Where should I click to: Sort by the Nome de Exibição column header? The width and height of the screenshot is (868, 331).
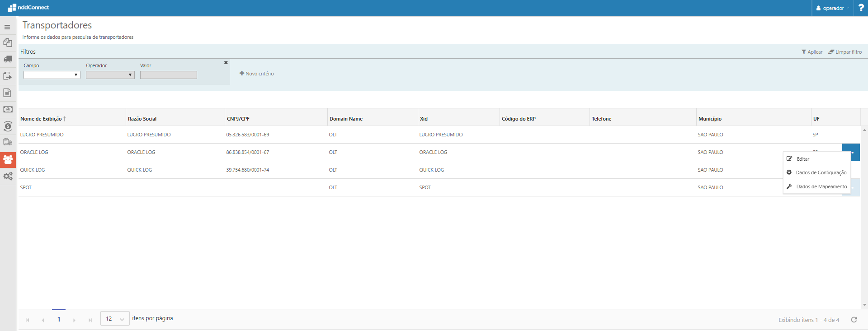pyautogui.click(x=41, y=119)
